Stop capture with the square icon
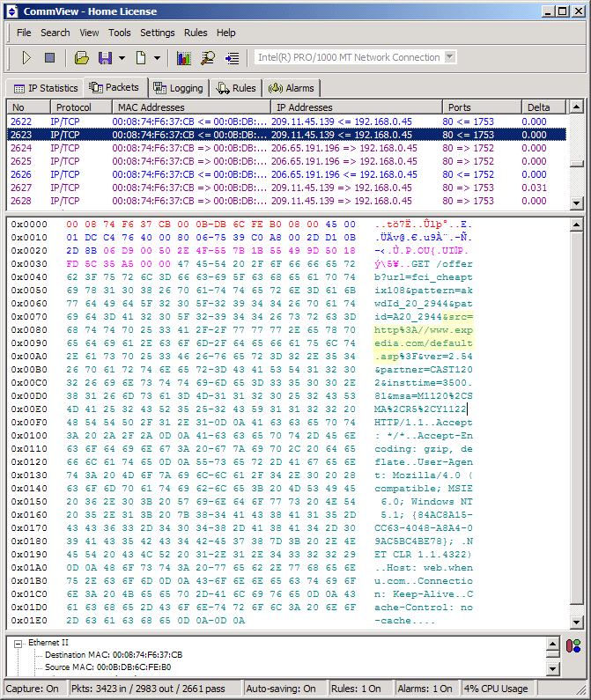 click(x=49, y=57)
